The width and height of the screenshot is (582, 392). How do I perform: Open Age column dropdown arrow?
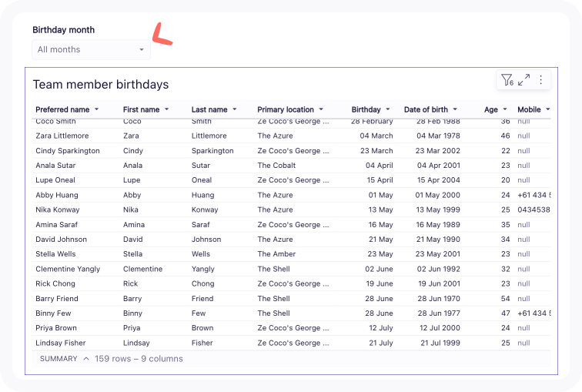coord(505,109)
